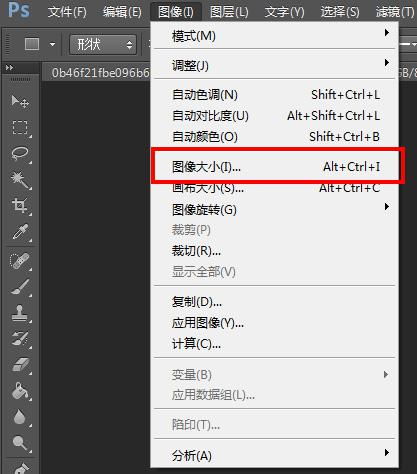Choose 裁切(R)... menu item

click(274, 251)
